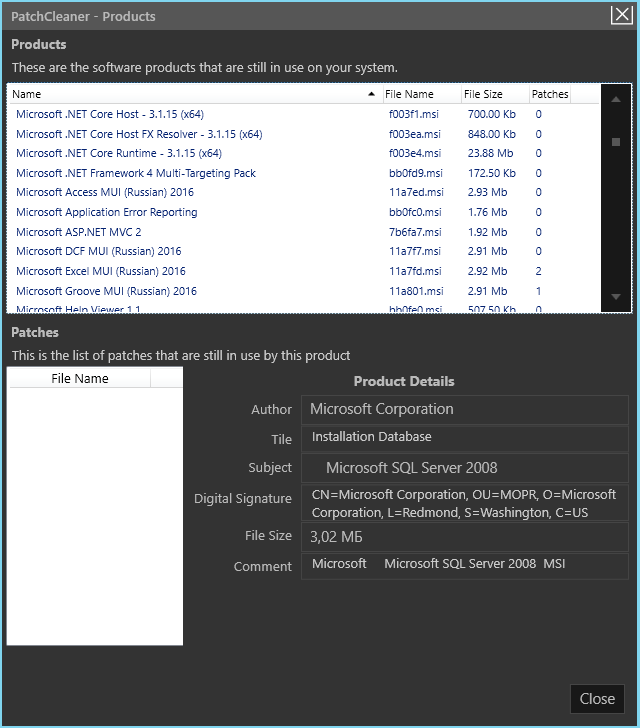Image resolution: width=640 pixels, height=728 pixels.
Task: Click the 172.50 Kb file size cell
Action: coord(491,173)
